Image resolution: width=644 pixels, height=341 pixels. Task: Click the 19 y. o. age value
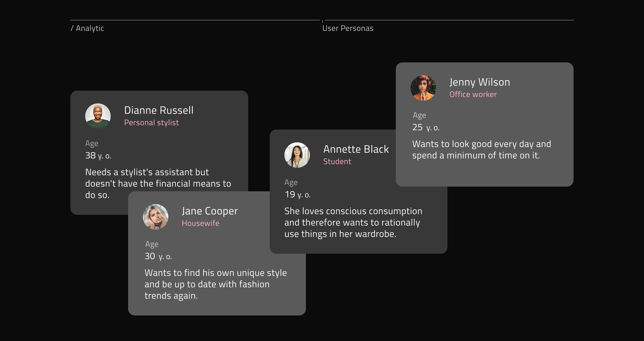[297, 194]
